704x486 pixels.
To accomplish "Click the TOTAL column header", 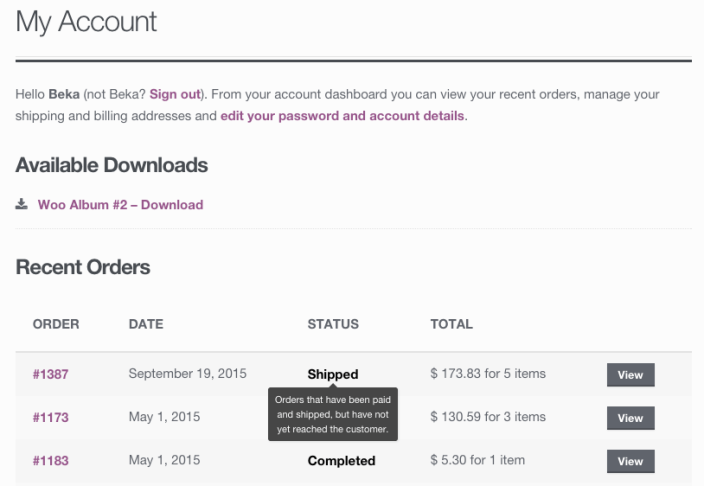I will [x=451, y=324].
